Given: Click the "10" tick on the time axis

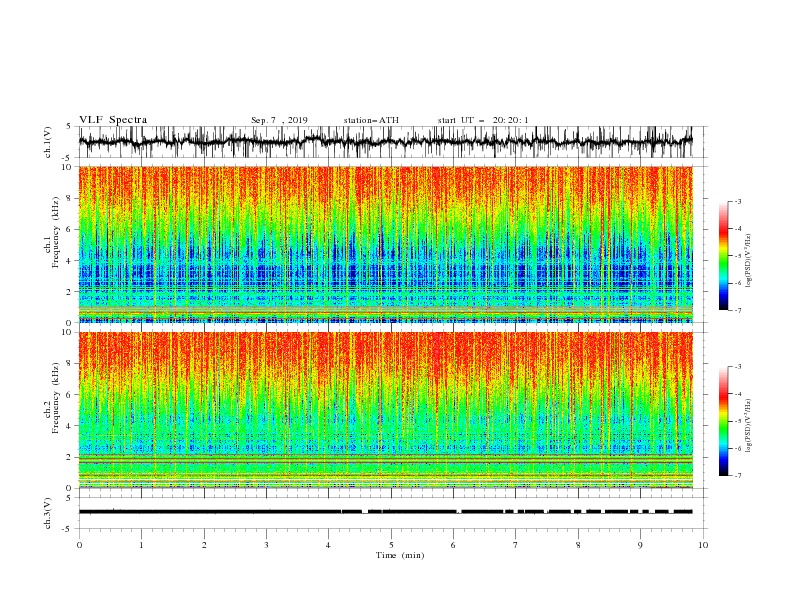Looking at the screenshot, I should tap(703, 545).
